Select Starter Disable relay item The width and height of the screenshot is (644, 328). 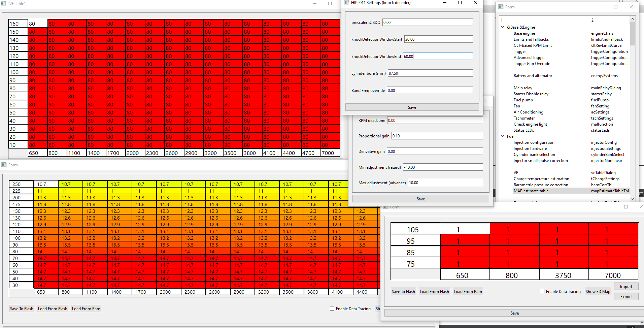click(531, 94)
